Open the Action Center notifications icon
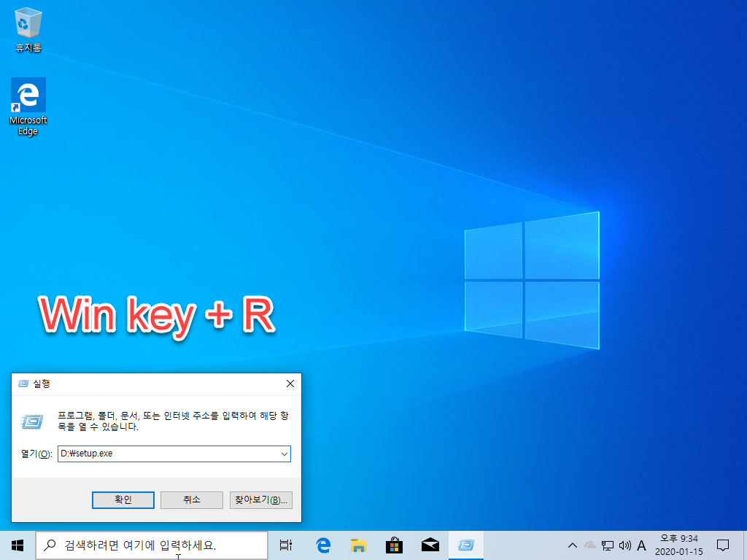 click(723, 545)
